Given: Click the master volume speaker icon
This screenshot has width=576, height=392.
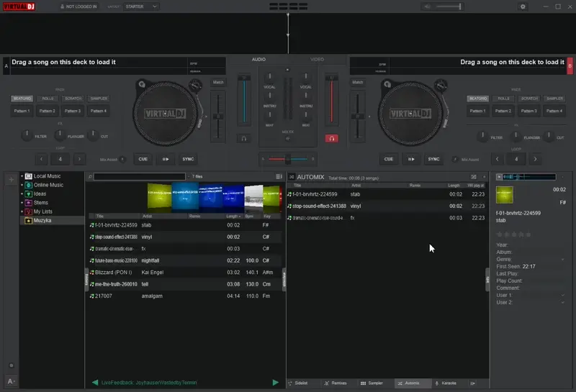Looking at the screenshot, I should click(427, 6).
